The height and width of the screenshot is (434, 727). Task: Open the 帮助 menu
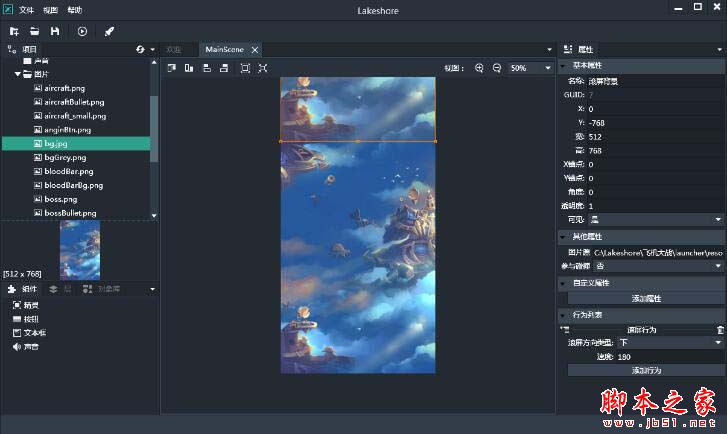[x=75, y=10]
